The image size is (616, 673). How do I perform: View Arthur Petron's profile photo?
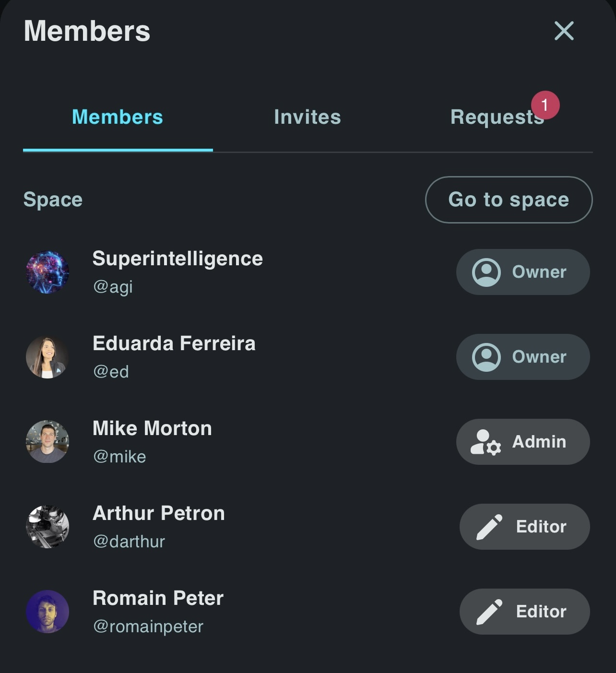coord(47,527)
